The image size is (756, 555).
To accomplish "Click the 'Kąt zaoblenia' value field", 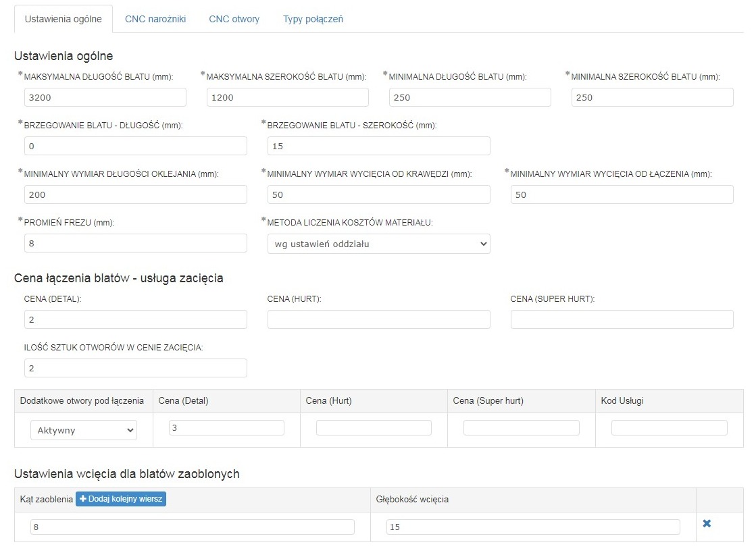I will (x=192, y=527).
